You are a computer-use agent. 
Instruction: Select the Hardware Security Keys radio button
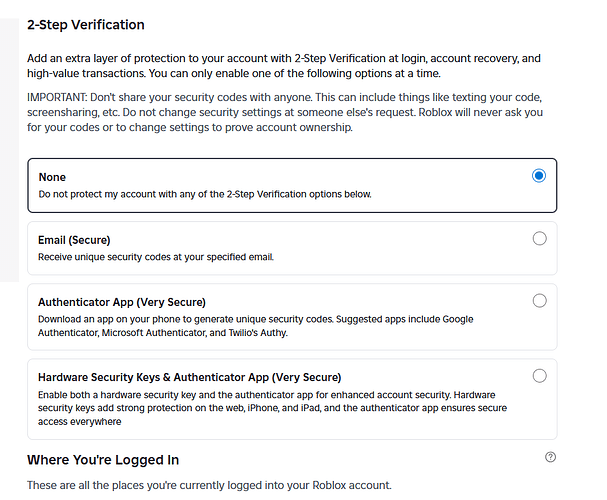click(x=540, y=376)
